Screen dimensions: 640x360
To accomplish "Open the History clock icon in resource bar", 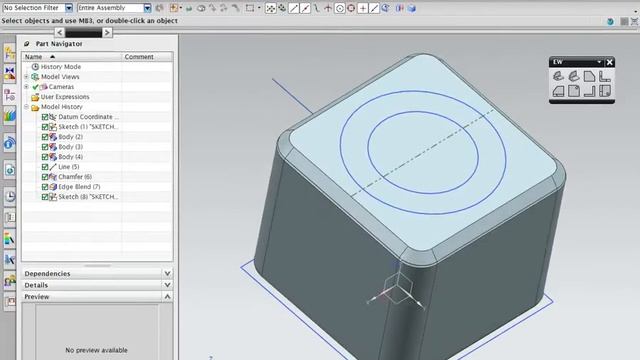I will pyautogui.click(x=10, y=196).
